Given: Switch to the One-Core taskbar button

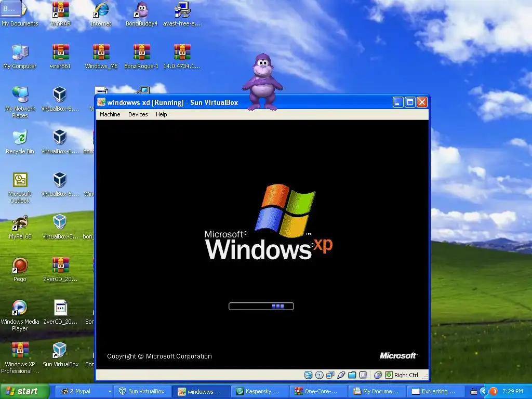Looking at the screenshot, I should [317, 391].
